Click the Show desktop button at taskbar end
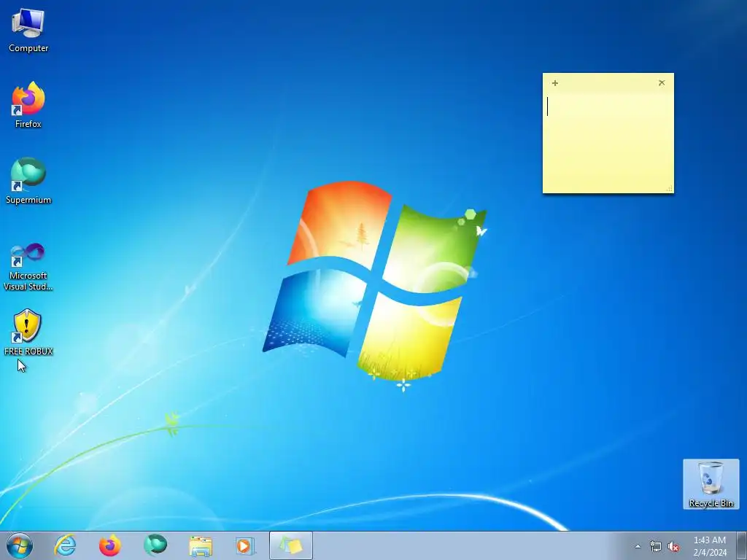Image resolution: width=747 pixels, height=560 pixels. pyautogui.click(x=742, y=545)
